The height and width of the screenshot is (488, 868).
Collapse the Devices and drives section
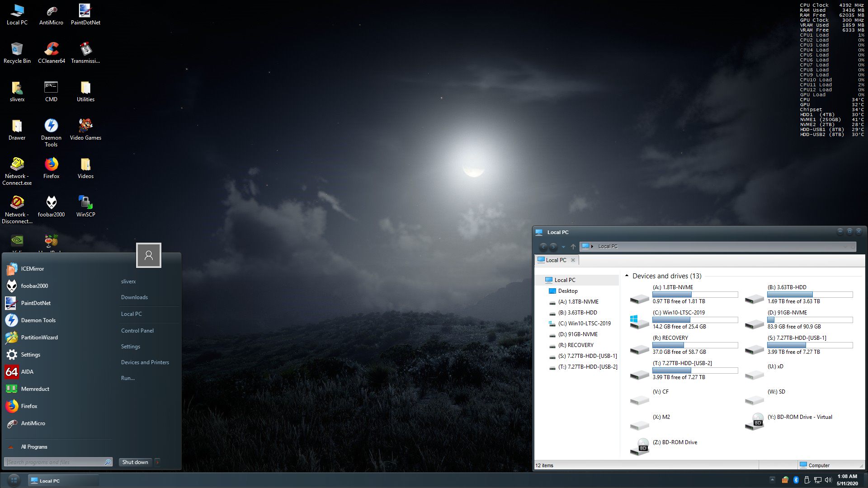point(627,275)
